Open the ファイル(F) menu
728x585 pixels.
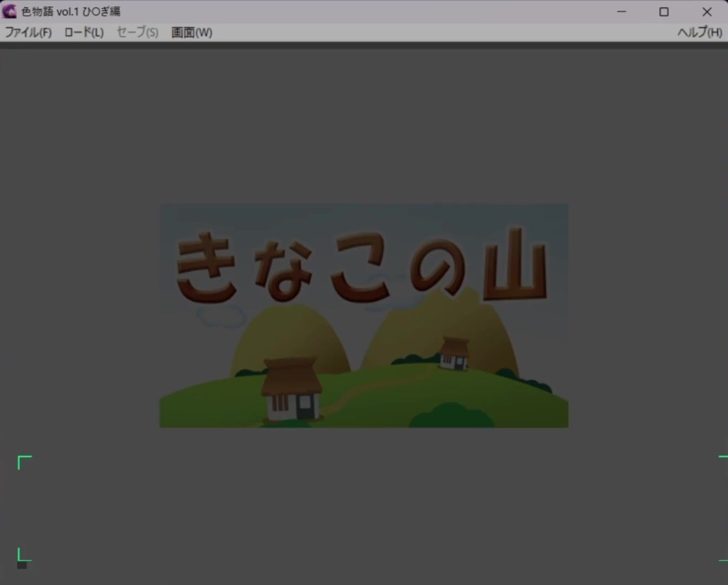(x=28, y=32)
